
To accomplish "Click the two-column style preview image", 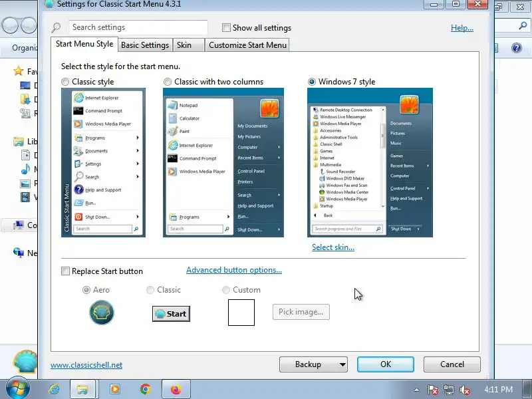I will [223, 162].
